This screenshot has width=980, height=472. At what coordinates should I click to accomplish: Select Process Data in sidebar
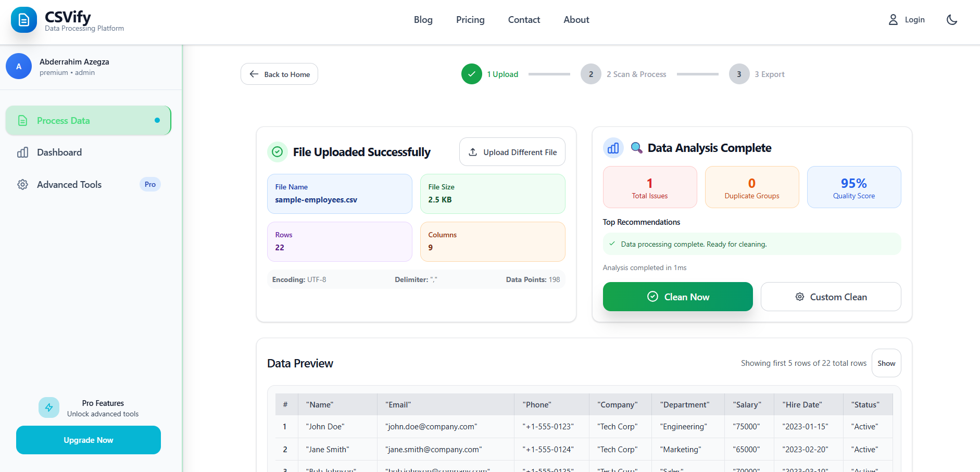point(89,121)
